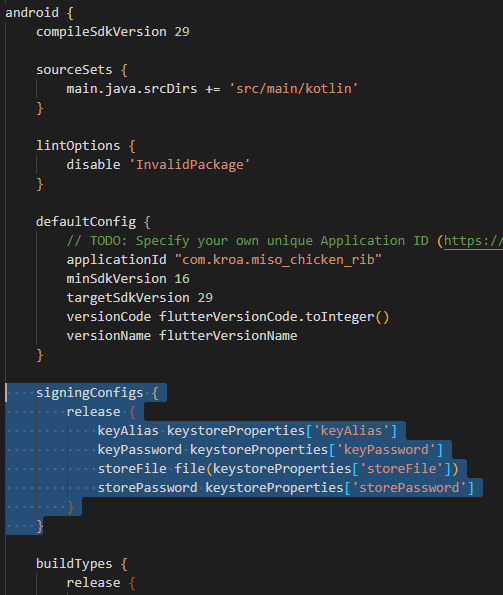Image resolution: width=503 pixels, height=595 pixels.
Task: Click 'release {' under buildTypes
Action: coord(101,583)
